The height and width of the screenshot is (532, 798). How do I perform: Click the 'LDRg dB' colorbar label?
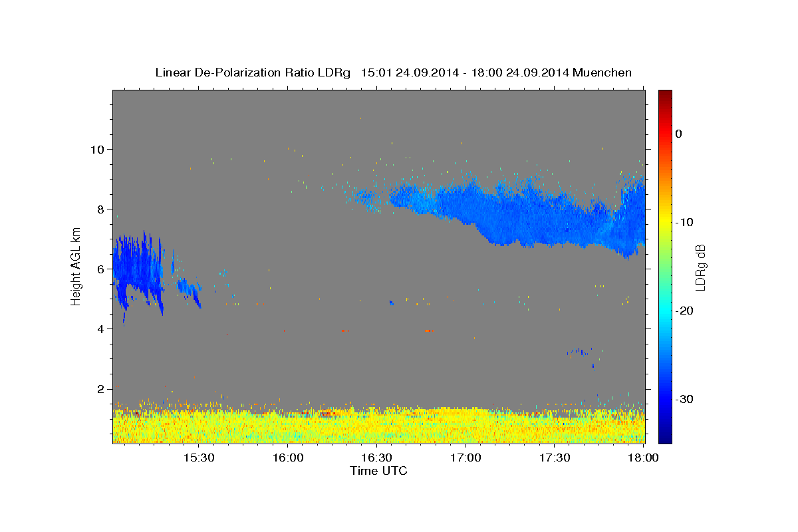(x=700, y=267)
